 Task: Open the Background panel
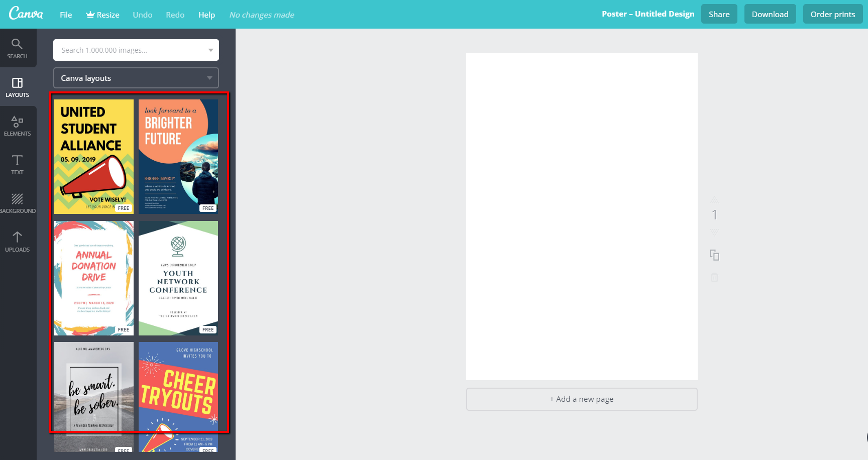tap(18, 202)
